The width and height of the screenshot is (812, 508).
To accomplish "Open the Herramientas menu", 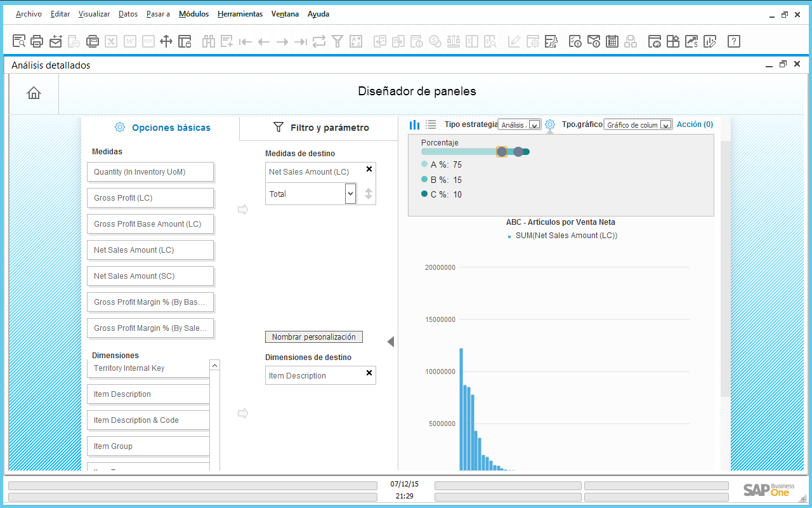I will click(240, 14).
